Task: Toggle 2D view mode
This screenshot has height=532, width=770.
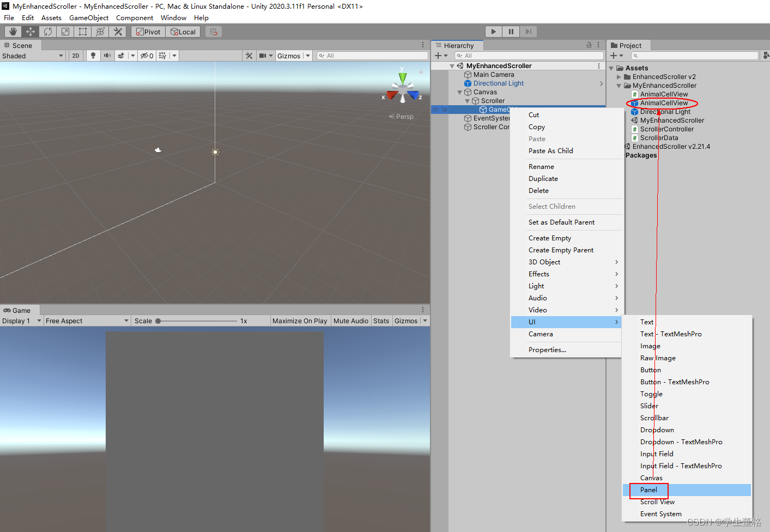Action: [76, 55]
